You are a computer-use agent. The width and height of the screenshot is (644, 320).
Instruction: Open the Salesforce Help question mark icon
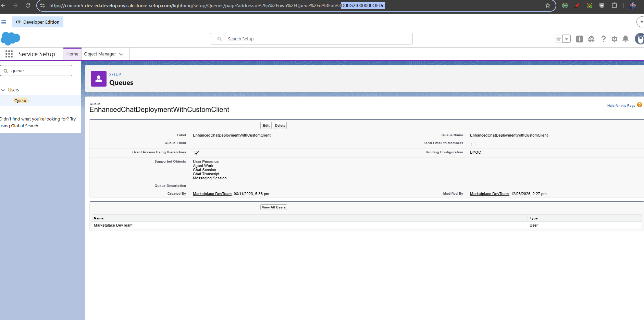click(x=603, y=39)
